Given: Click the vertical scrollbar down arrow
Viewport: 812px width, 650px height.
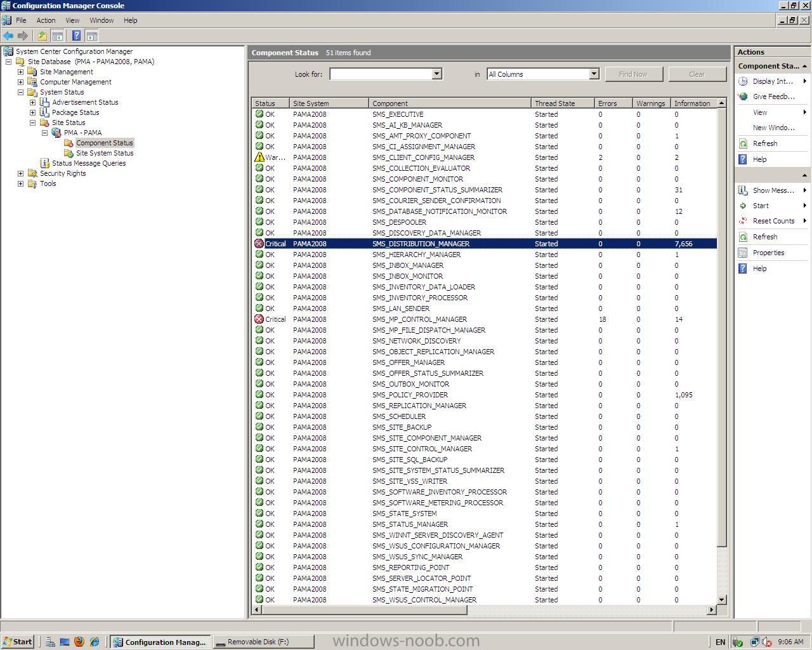Looking at the screenshot, I should click(x=721, y=599).
